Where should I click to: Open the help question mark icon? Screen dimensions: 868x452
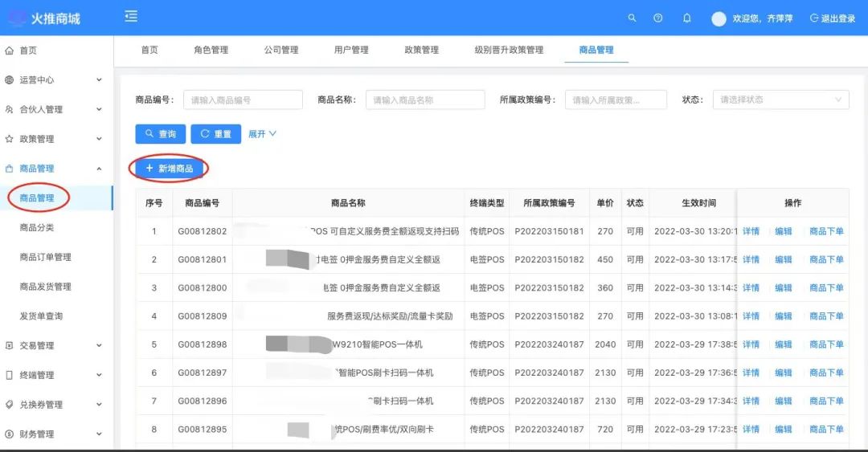pos(657,18)
